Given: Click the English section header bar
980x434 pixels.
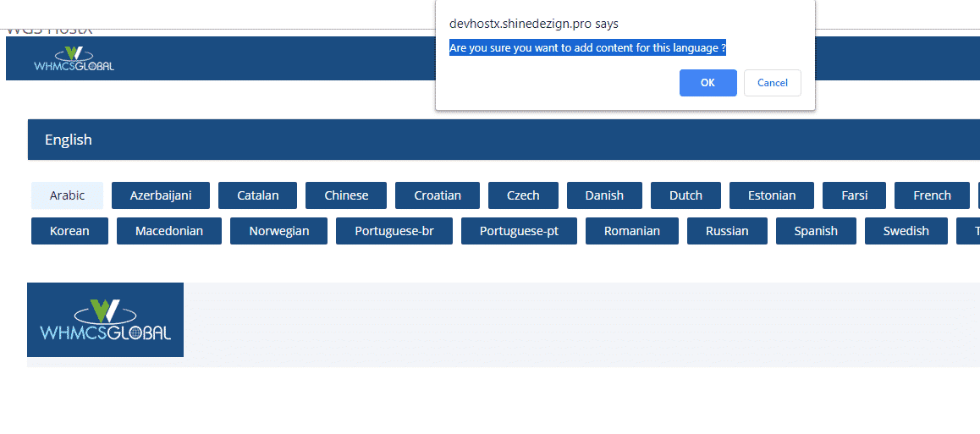Looking at the screenshot, I should (503, 140).
